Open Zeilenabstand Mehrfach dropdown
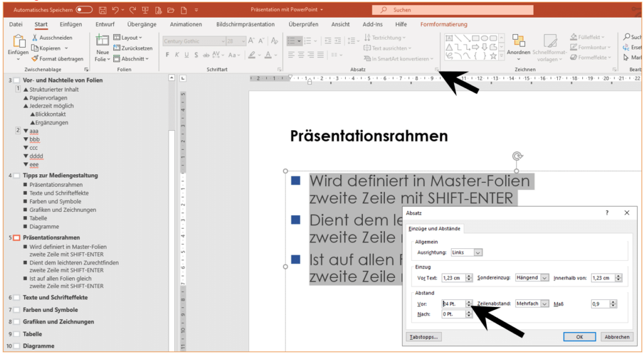The width and height of the screenshot is (644, 354). [545, 304]
